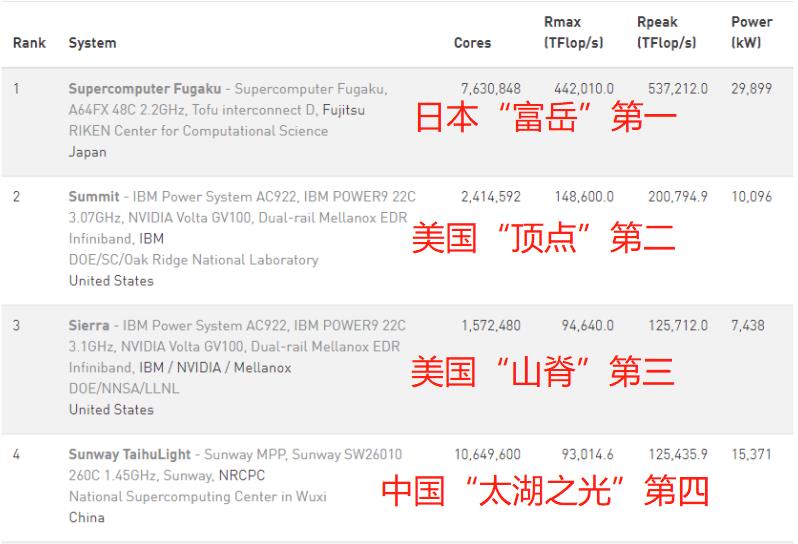The width and height of the screenshot is (798, 544).
Task: Click the IBM / NVIDIA / Mellanox vendor text
Action: click(215, 368)
